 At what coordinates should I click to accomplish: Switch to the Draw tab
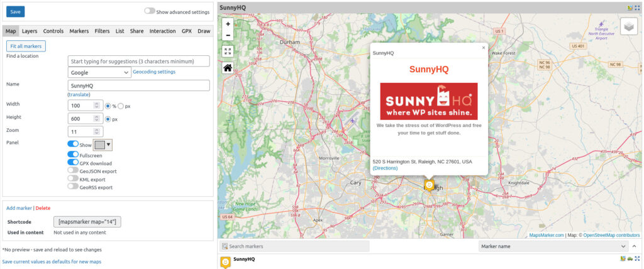click(204, 31)
